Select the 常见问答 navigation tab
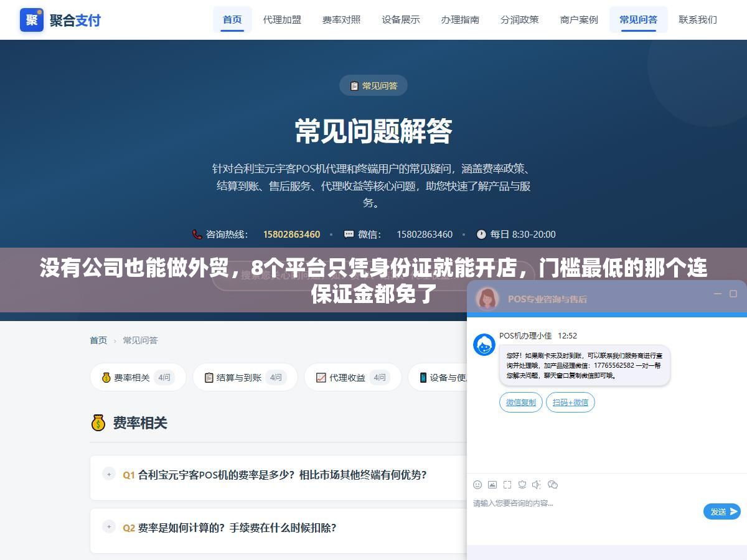The image size is (747, 560). click(x=638, y=19)
